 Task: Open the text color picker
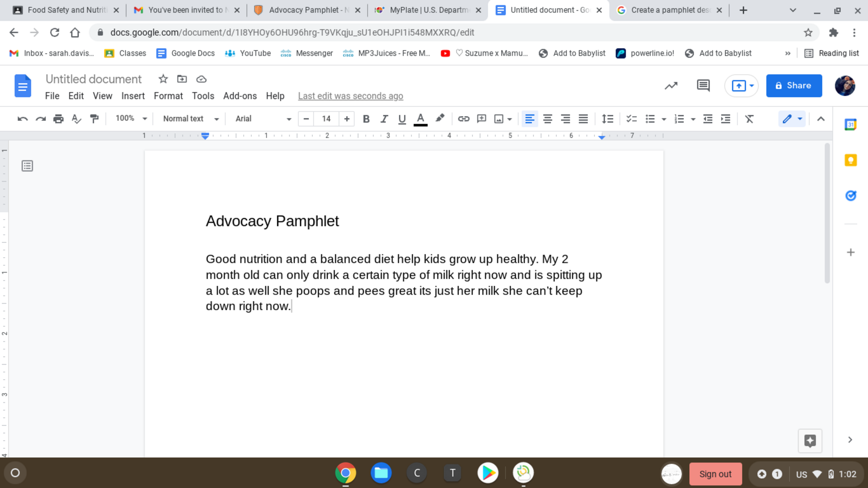(420, 119)
